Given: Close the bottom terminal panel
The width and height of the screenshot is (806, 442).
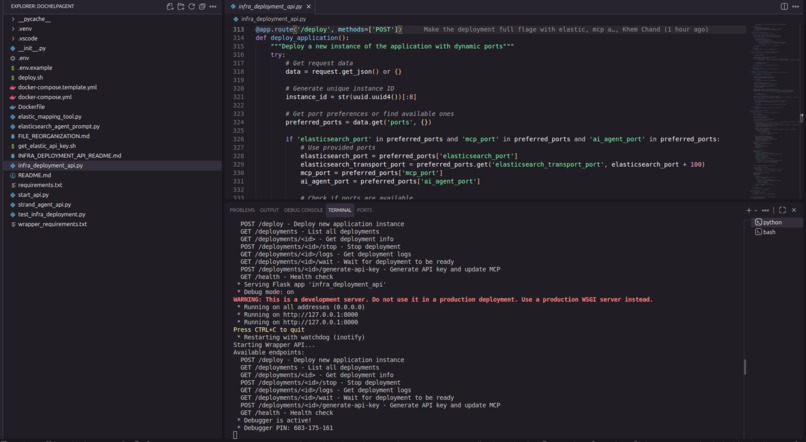Looking at the screenshot, I should click(x=794, y=210).
